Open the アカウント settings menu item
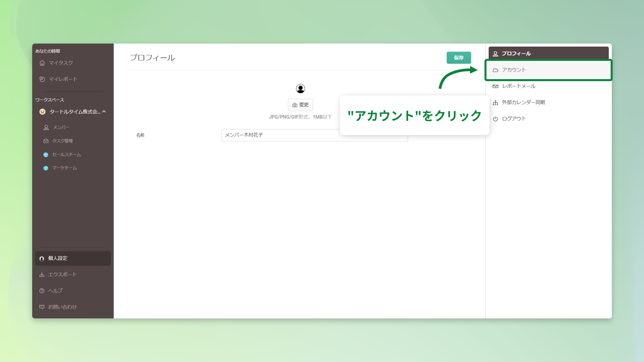 coord(513,70)
